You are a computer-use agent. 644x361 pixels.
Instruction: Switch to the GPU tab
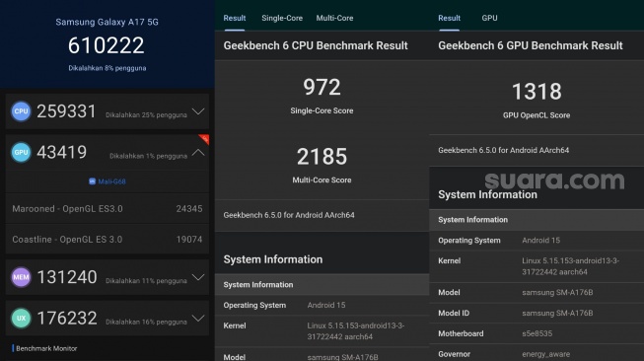coord(489,18)
